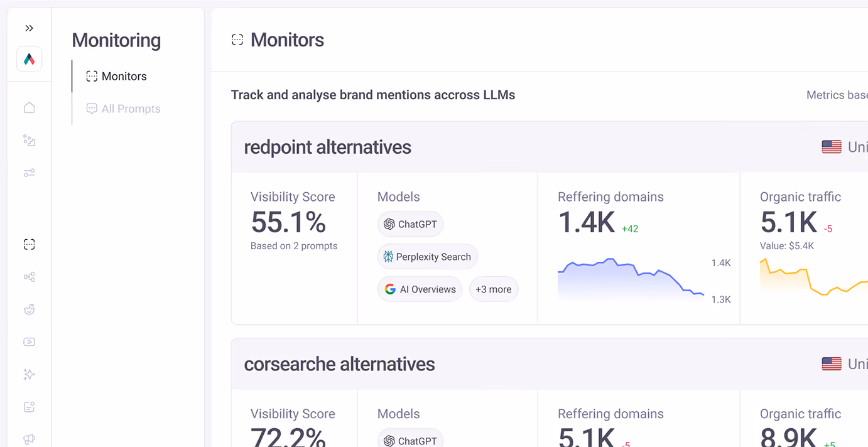The height and width of the screenshot is (447, 868).
Task: Select All Prompts in the Monitoring menu
Action: [123, 109]
